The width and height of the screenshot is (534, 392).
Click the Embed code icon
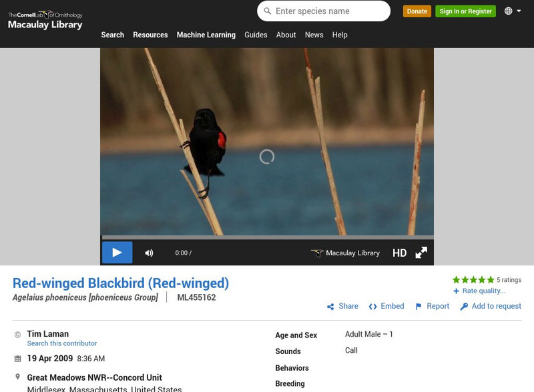coord(373,306)
